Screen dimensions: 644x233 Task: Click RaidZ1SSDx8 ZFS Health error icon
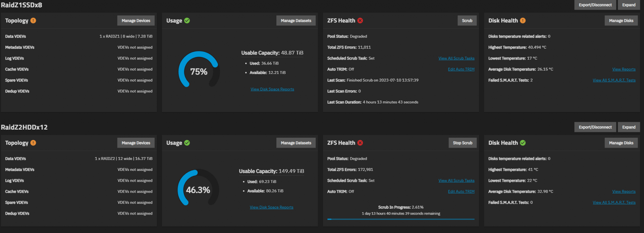pos(360,20)
